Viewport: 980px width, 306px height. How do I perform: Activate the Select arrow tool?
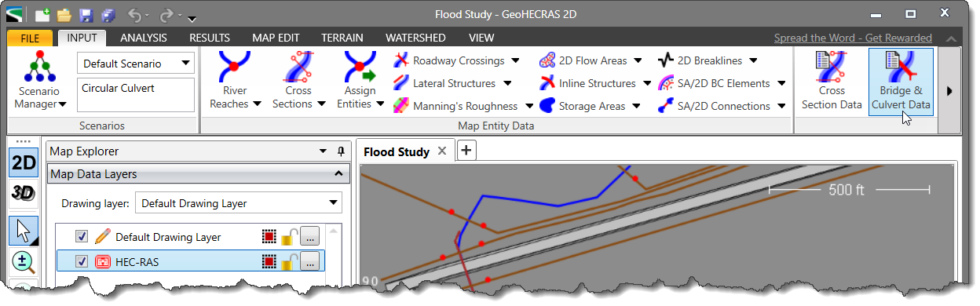point(23,230)
